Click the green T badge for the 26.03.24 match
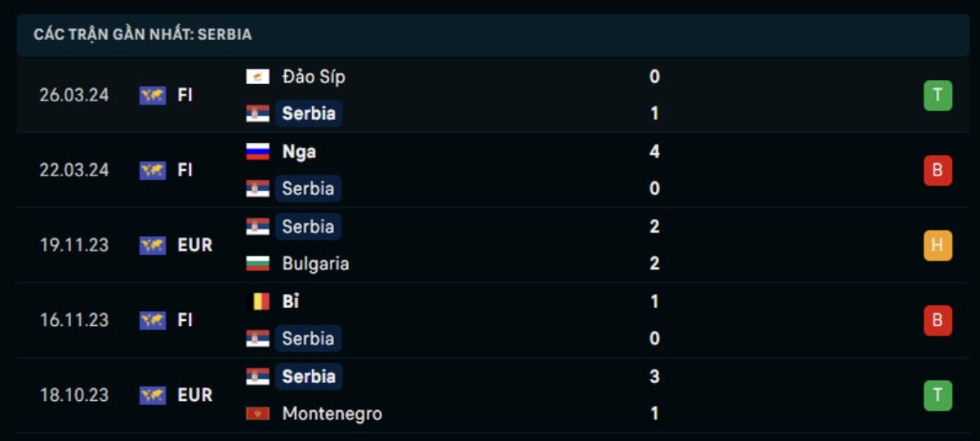Viewport: 980px width, 441px height. [938, 96]
